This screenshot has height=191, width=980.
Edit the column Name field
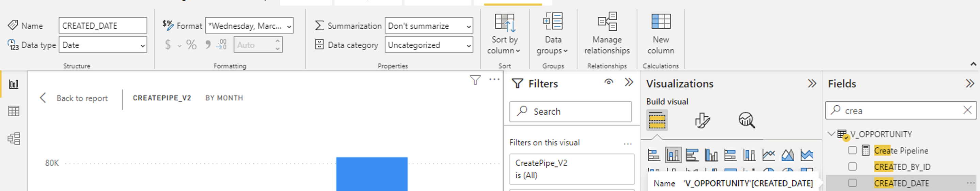103,26
